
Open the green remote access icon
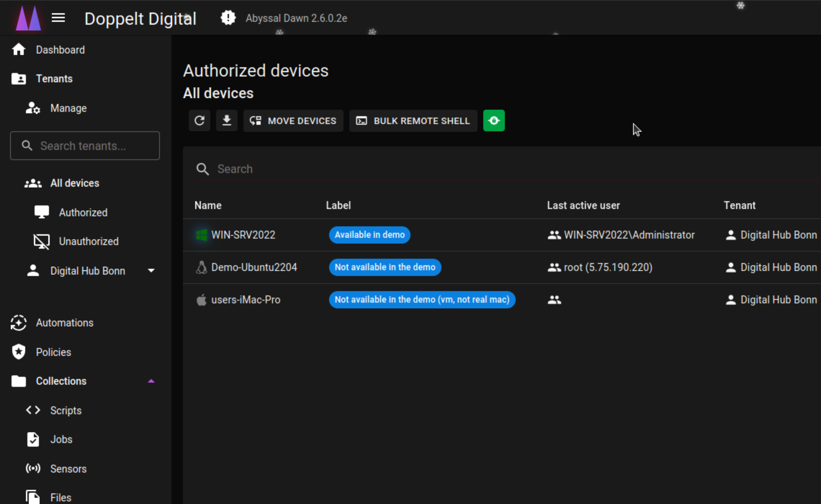494,120
